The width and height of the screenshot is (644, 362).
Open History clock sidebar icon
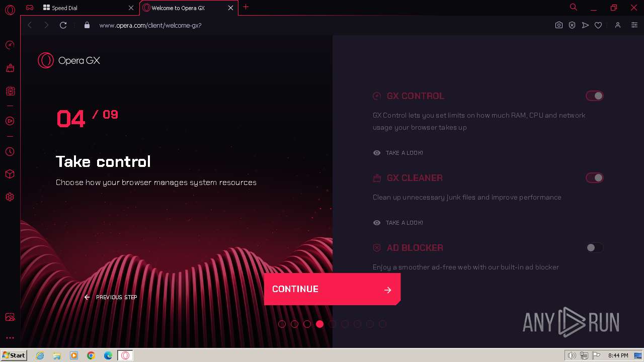click(x=10, y=151)
